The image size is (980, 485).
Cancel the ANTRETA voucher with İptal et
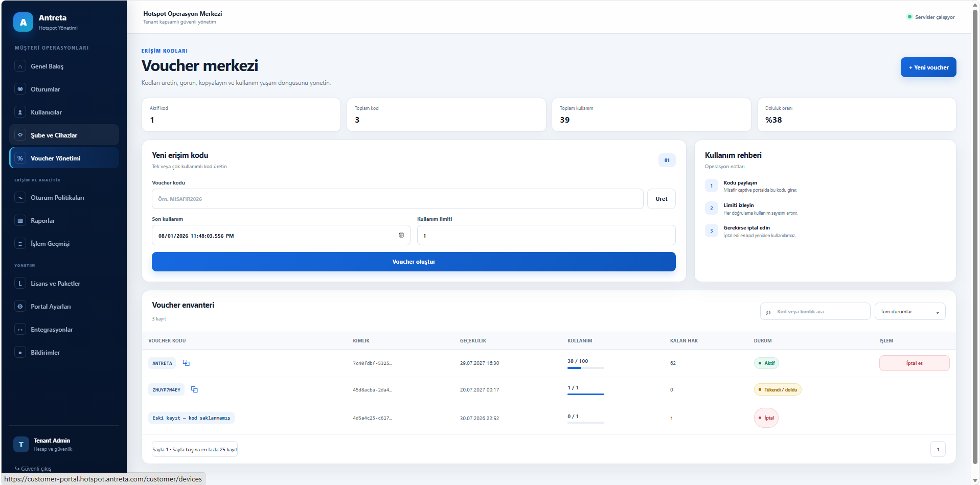pos(914,363)
